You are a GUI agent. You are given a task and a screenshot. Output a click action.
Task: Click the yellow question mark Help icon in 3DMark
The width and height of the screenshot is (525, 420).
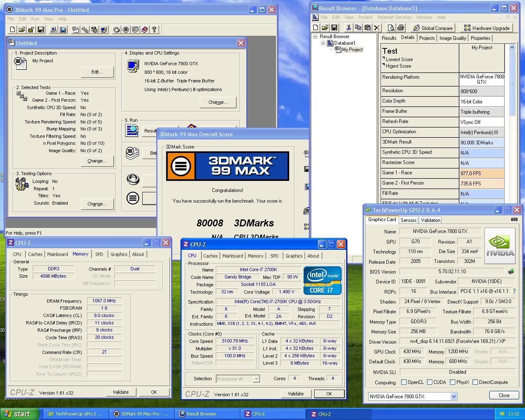pos(154,30)
